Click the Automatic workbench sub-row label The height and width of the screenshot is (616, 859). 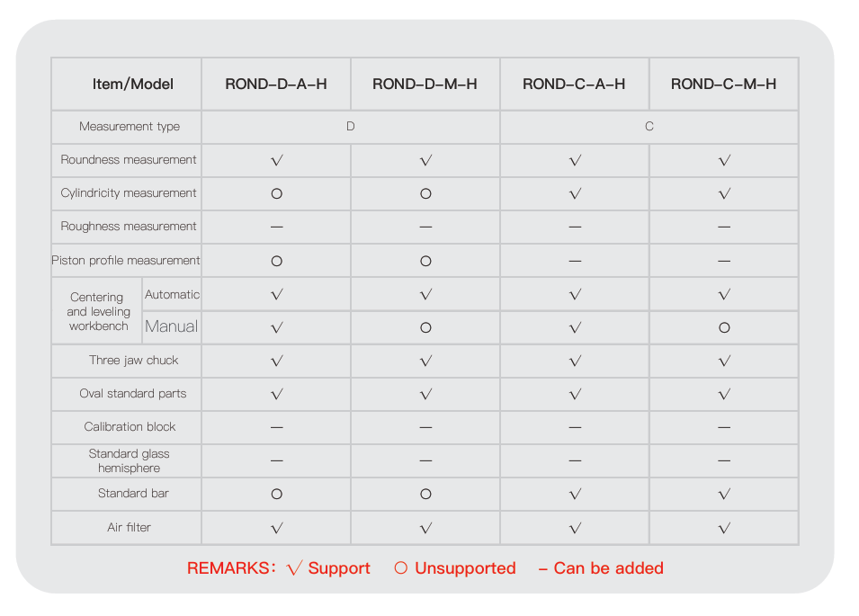(172, 294)
